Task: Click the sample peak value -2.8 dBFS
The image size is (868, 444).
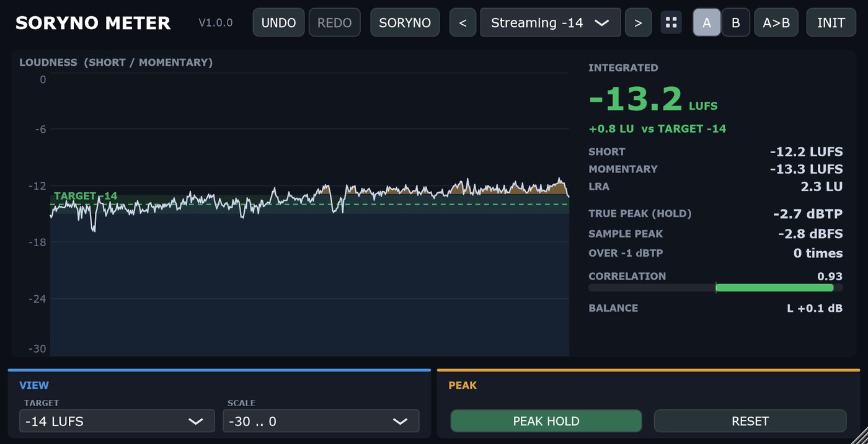Action: (x=810, y=234)
